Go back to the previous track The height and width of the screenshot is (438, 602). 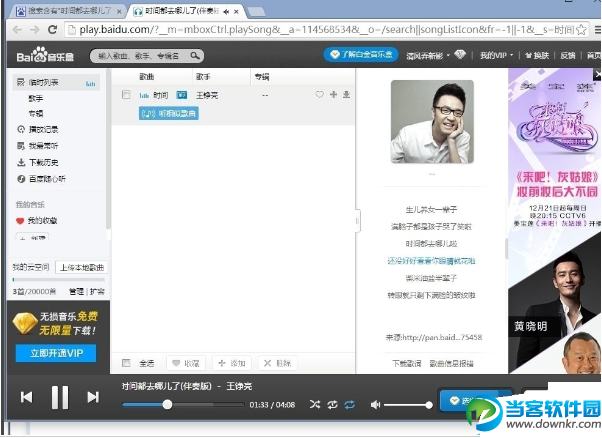(26, 397)
